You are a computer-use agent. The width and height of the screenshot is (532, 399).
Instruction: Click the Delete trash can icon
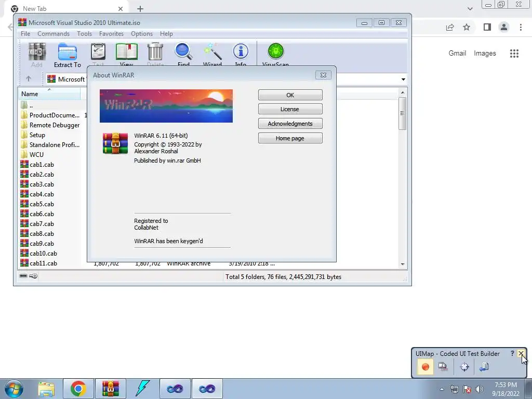(155, 54)
